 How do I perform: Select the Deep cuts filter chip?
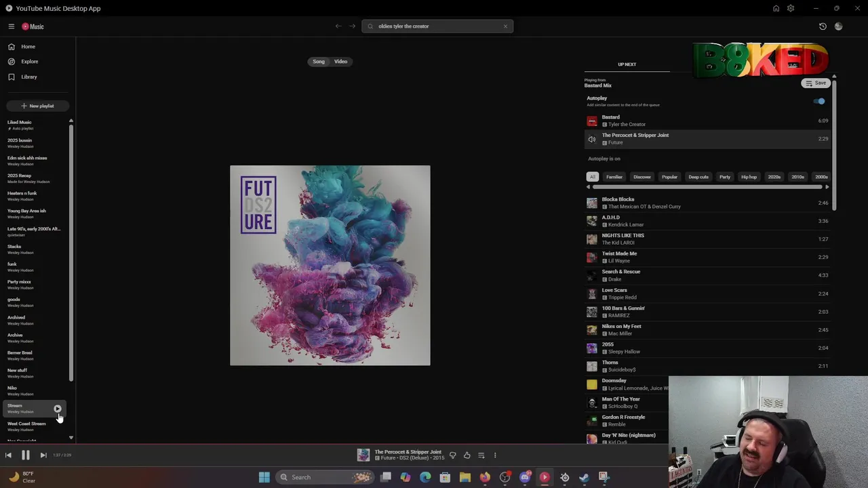698,177
